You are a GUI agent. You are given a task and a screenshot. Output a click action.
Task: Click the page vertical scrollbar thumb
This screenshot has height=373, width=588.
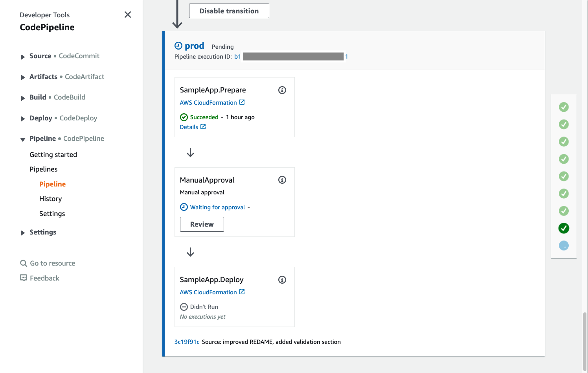click(x=585, y=342)
